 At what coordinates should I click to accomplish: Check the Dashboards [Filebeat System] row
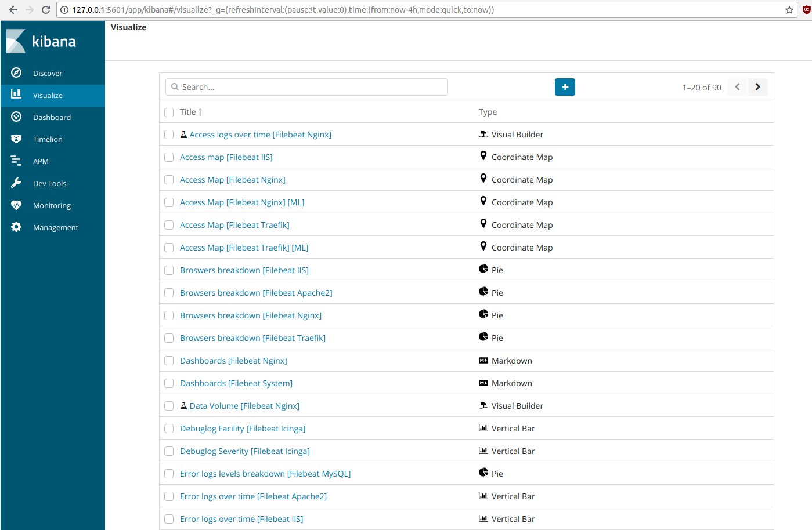pos(169,383)
